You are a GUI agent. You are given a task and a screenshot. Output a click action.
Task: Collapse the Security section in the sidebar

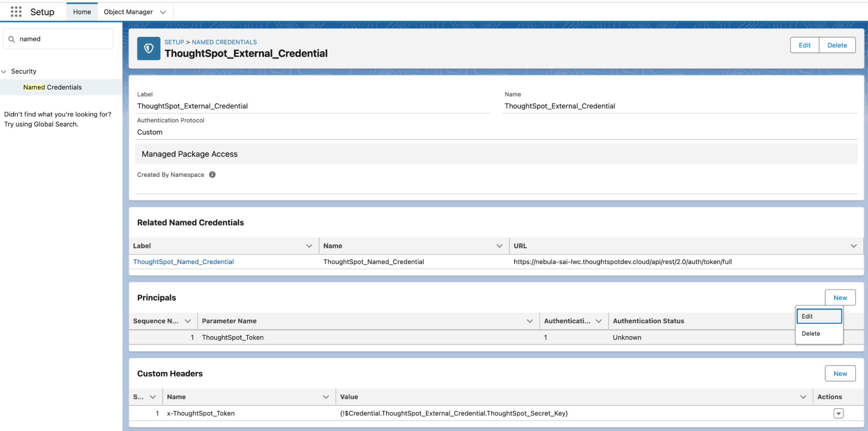(x=4, y=71)
